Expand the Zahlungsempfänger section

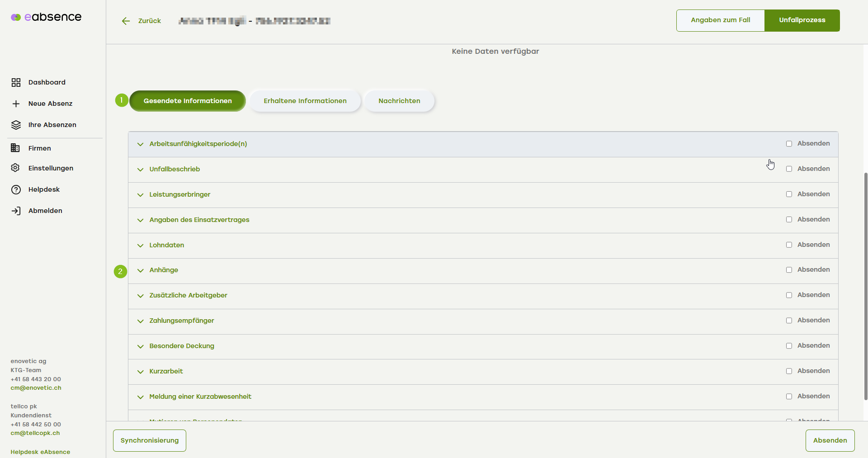141,321
